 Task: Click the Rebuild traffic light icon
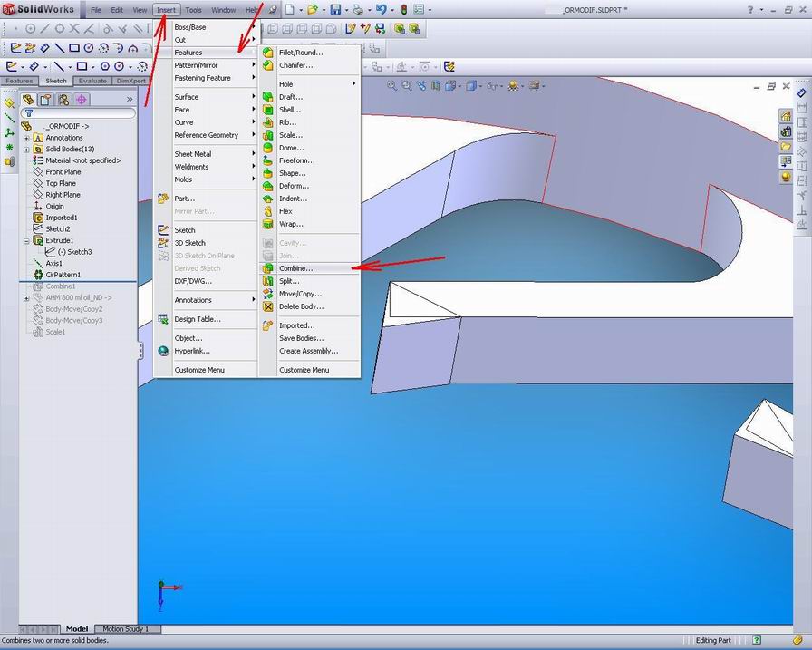click(x=404, y=9)
